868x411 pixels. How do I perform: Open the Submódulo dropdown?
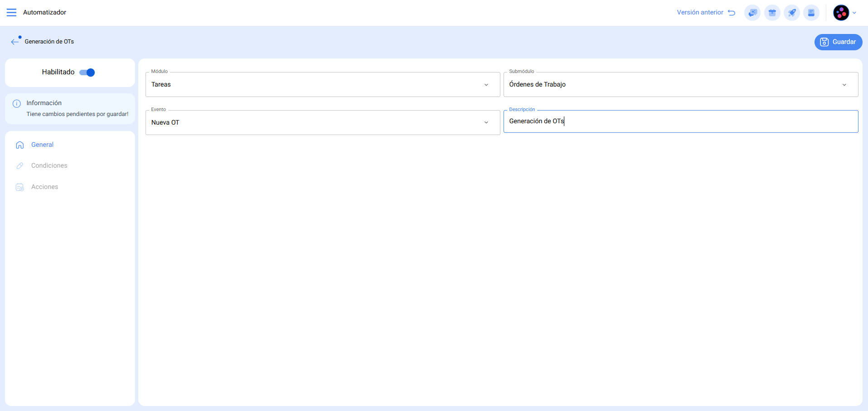coord(844,85)
